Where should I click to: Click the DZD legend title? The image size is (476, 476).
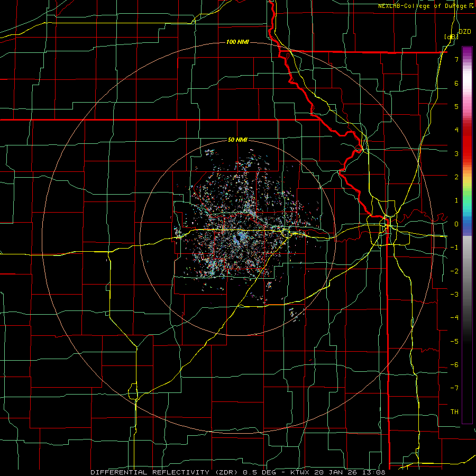point(464,32)
